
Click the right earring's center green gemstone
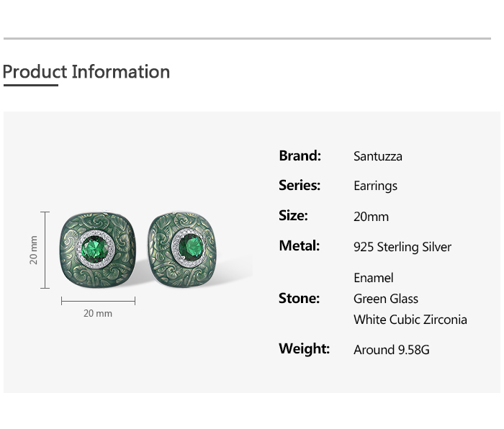(x=186, y=249)
